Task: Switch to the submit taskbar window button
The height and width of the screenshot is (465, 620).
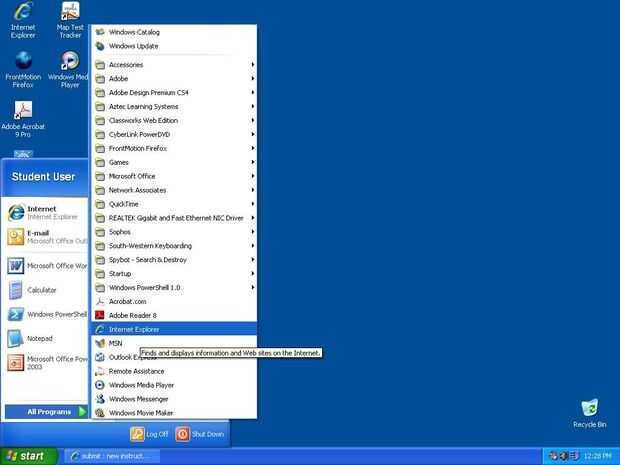Action: tap(112, 456)
